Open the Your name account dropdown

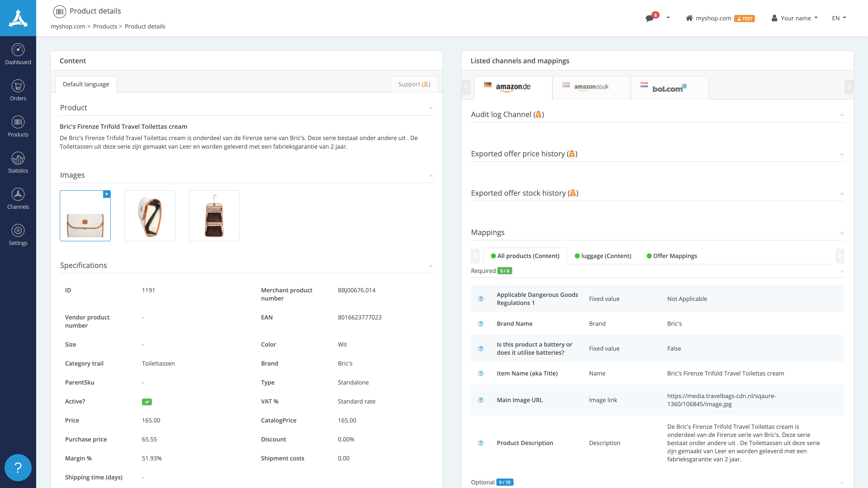click(794, 18)
